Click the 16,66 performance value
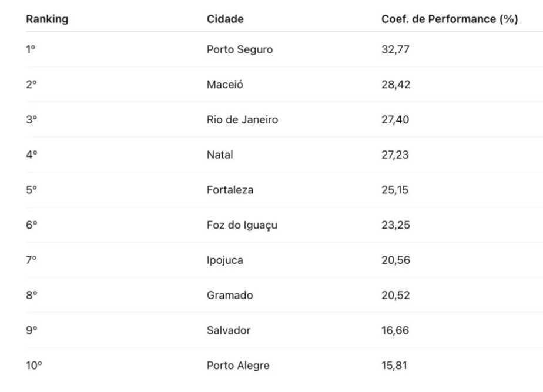This screenshot has width=543, height=392. point(395,331)
